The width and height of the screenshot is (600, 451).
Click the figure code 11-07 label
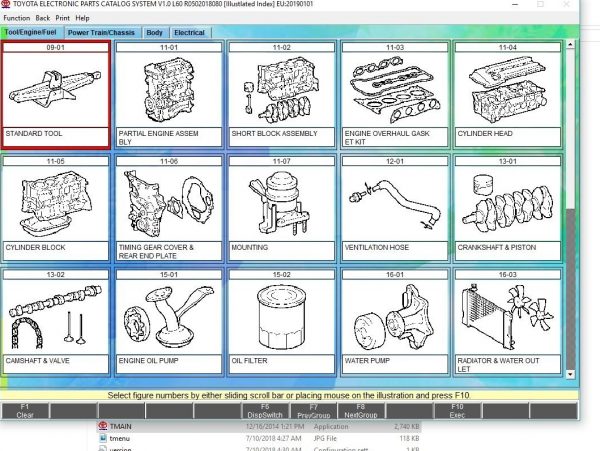(282, 161)
